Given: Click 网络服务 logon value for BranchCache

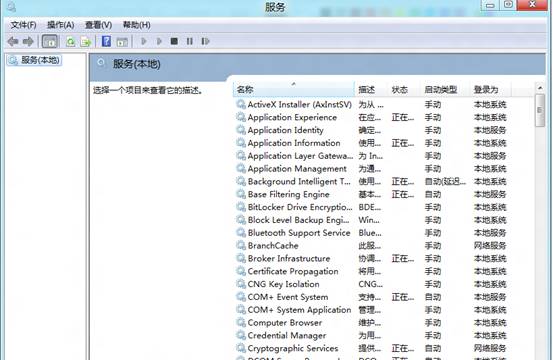Looking at the screenshot, I should pos(490,246).
